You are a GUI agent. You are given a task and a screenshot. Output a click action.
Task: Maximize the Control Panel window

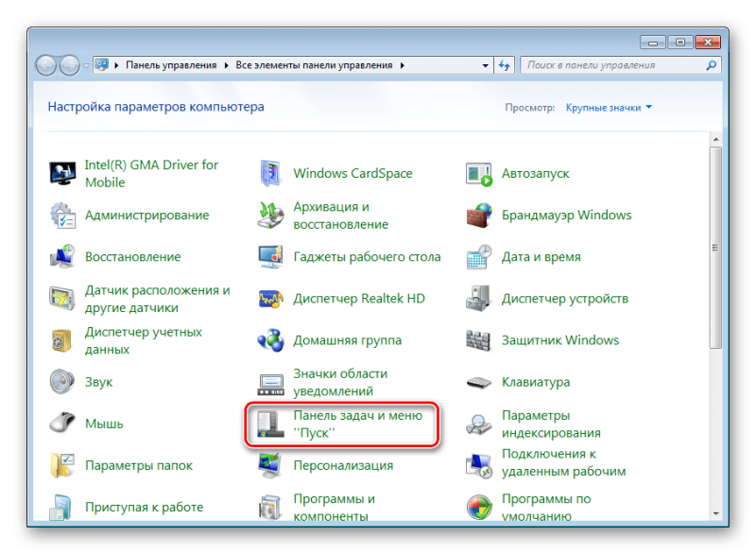click(680, 43)
